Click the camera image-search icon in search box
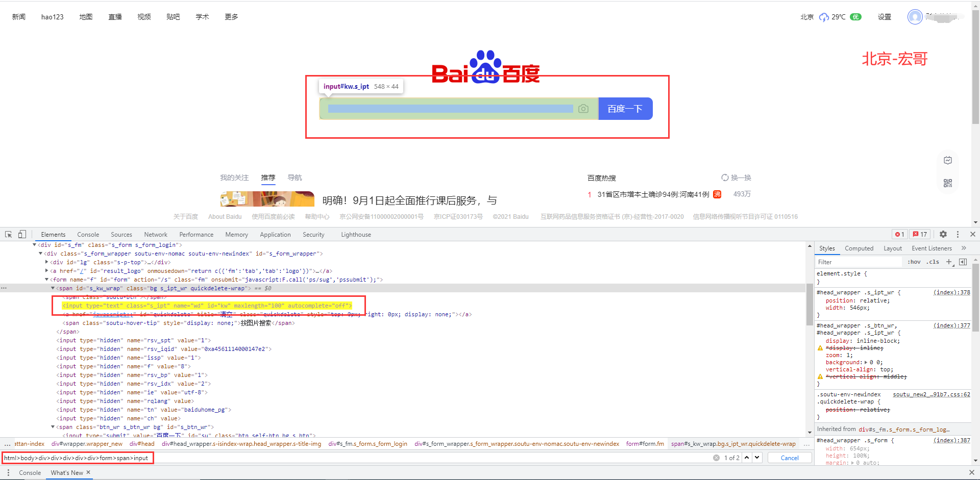Viewport: 980px width, 480px height. tap(583, 109)
